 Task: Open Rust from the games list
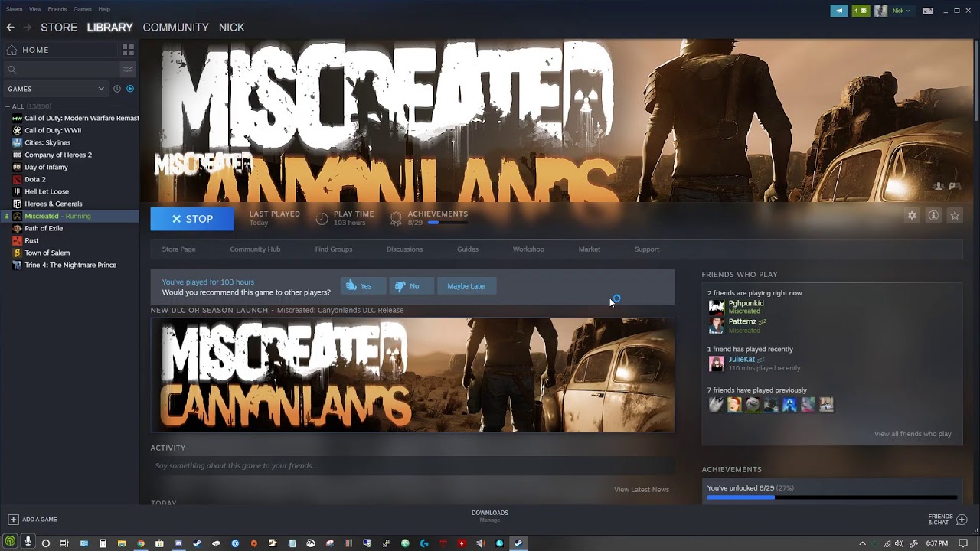[31, 240]
